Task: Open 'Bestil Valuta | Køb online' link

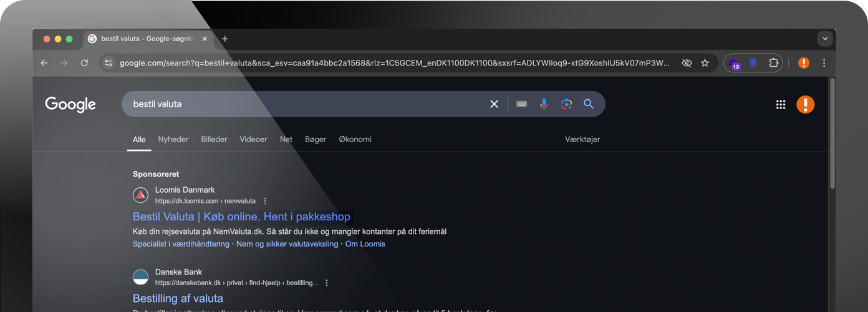Action: tap(241, 217)
